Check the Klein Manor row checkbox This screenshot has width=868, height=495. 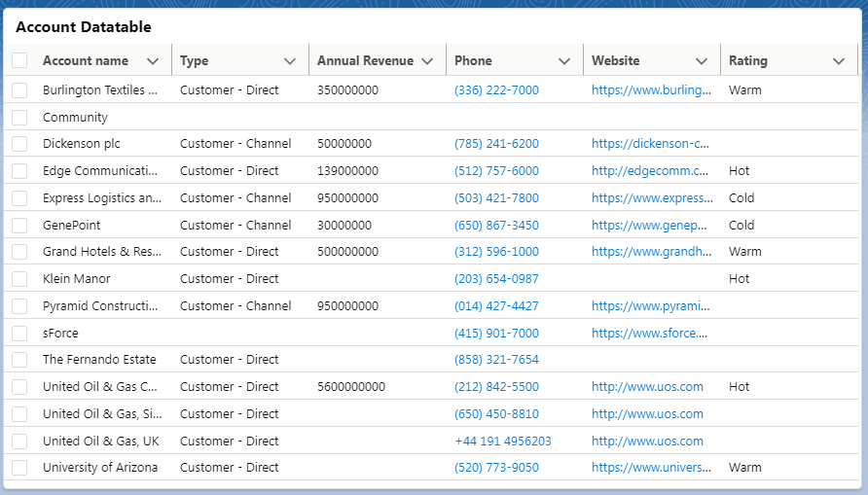pos(19,279)
